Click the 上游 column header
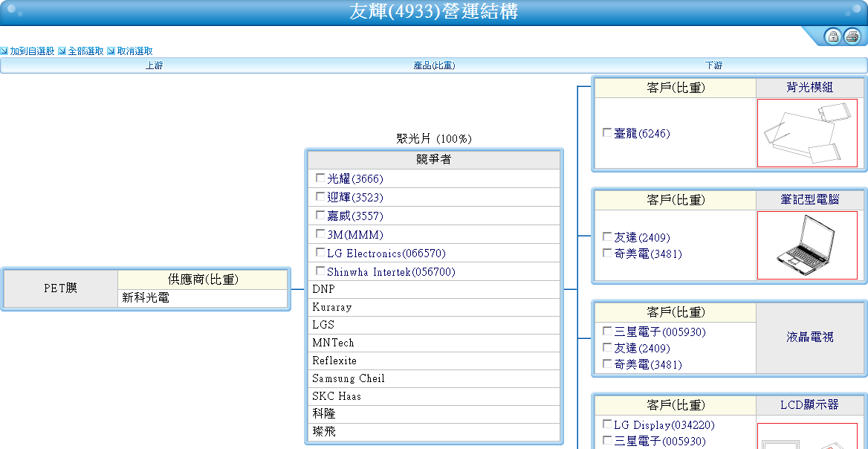868x449 pixels. click(154, 65)
